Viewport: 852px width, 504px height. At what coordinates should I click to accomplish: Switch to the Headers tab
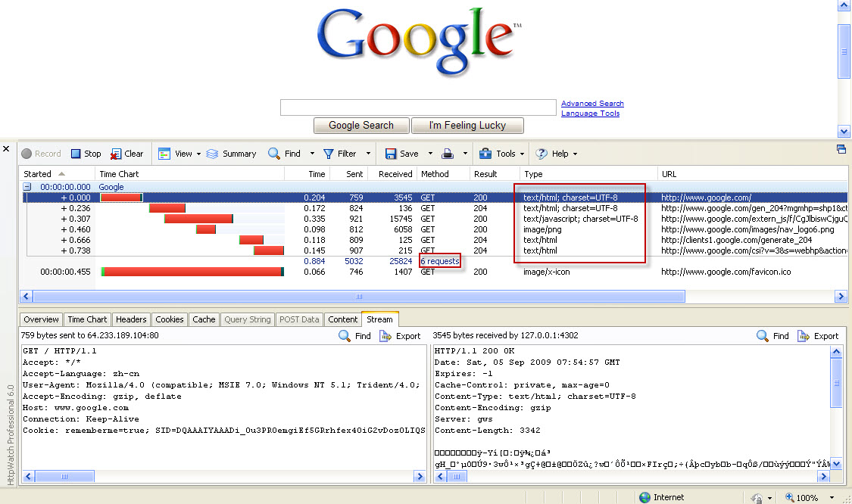(x=131, y=319)
